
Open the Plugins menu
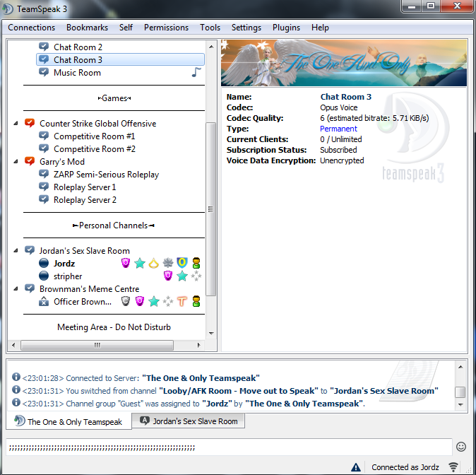pos(286,28)
